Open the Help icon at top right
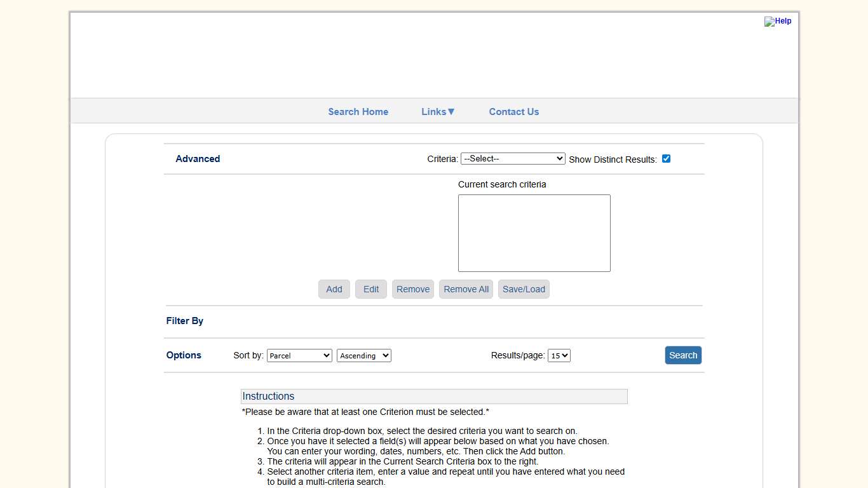 pos(778,21)
